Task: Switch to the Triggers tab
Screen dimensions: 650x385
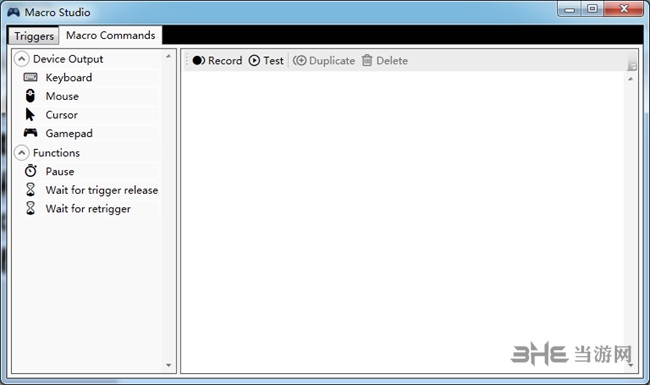Action: 34,36
